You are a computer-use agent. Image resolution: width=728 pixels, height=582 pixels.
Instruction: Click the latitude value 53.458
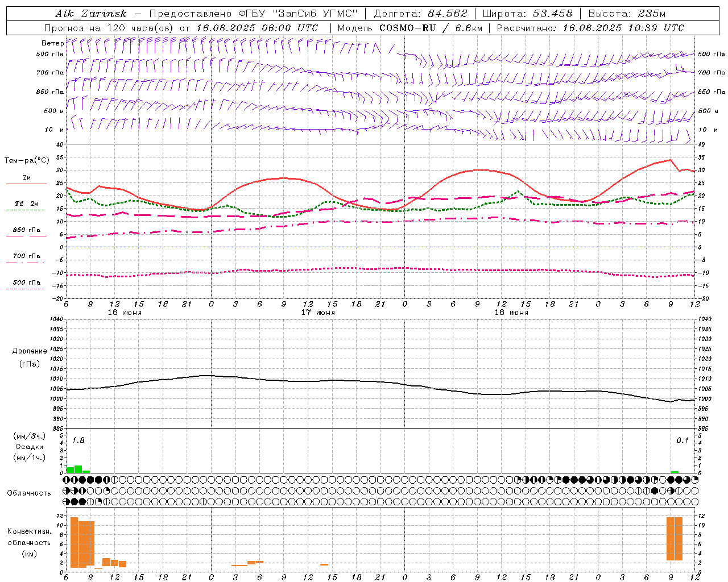click(x=553, y=14)
